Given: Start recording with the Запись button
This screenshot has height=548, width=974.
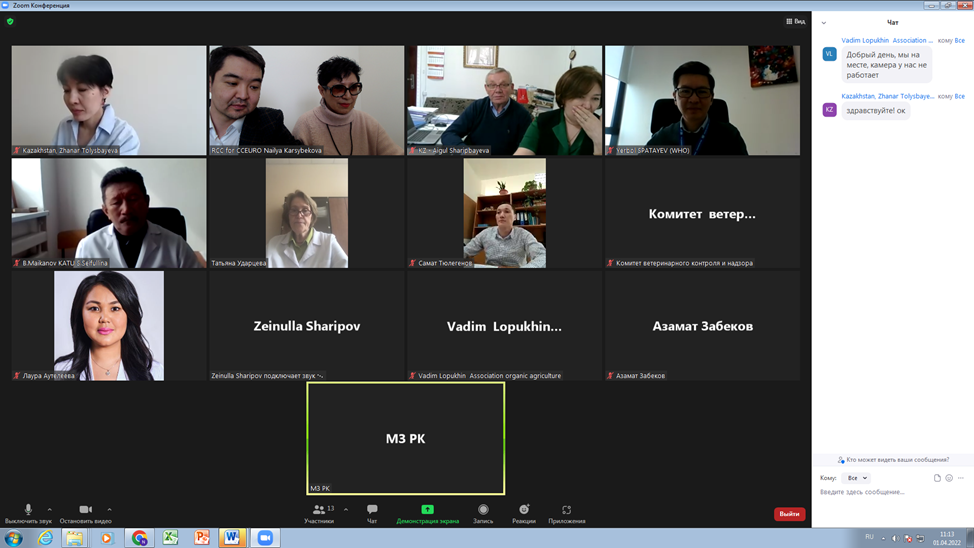Looking at the screenshot, I should coord(483,514).
